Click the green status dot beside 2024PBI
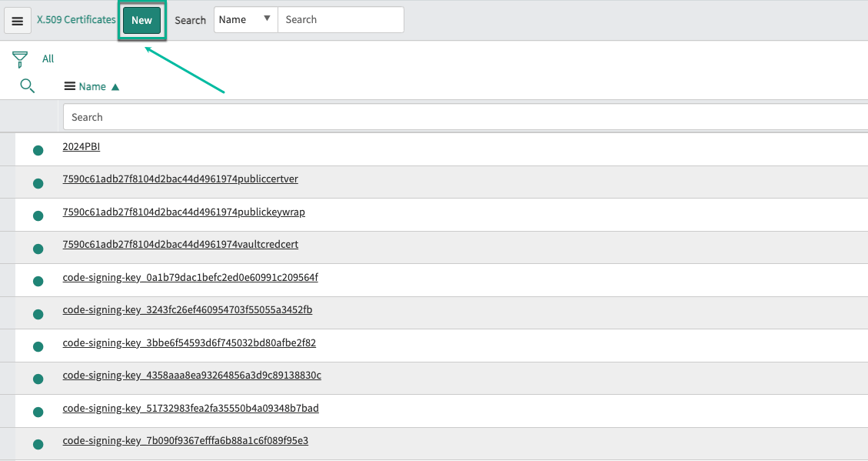 (x=38, y=150)
